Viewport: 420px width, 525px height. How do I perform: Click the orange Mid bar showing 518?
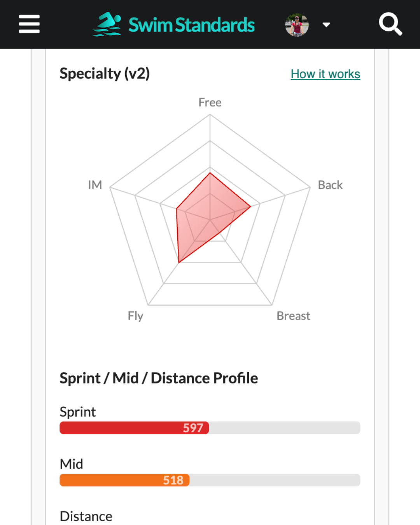pos(124,480)
